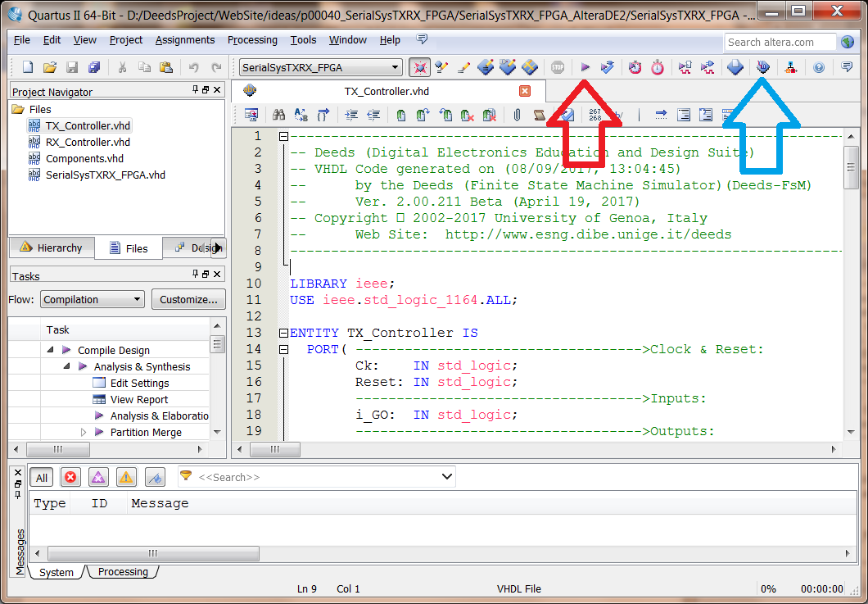Toggle the critical warning messages filter
Screen dimensions: 868x604
click(x=98, y=477)
